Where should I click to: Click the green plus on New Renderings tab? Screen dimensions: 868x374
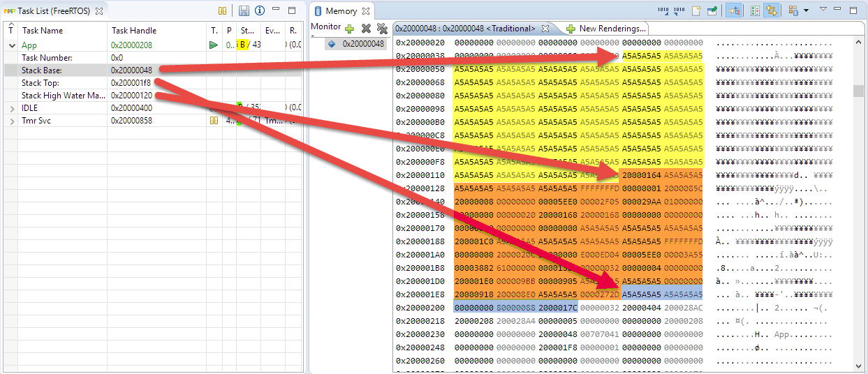point(571,29)
